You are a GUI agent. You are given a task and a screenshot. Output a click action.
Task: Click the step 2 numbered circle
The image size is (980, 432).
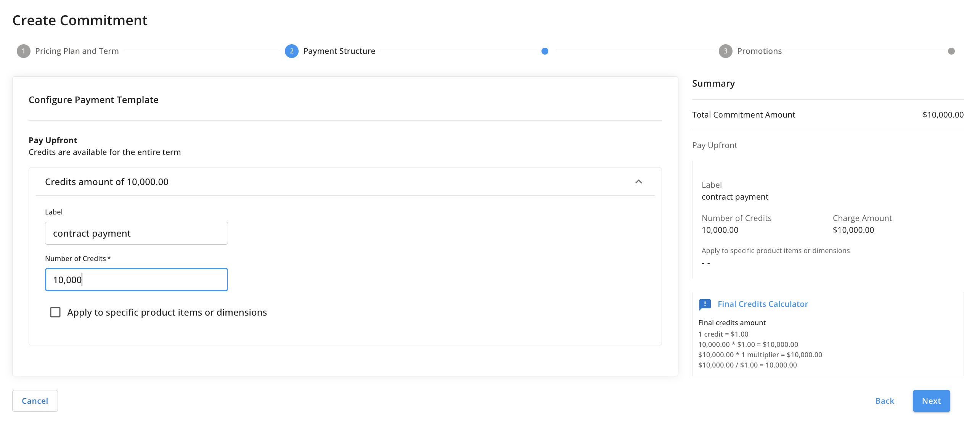291,51
